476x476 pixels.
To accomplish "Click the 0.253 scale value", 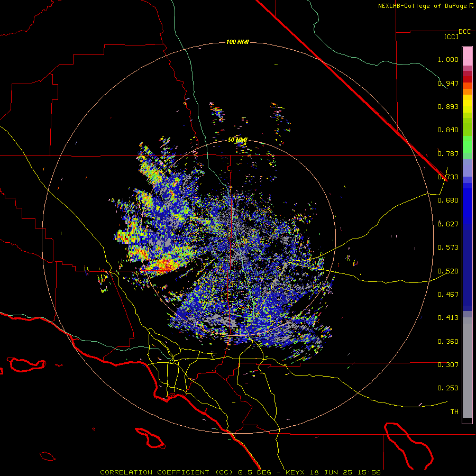I will point(448,388).
